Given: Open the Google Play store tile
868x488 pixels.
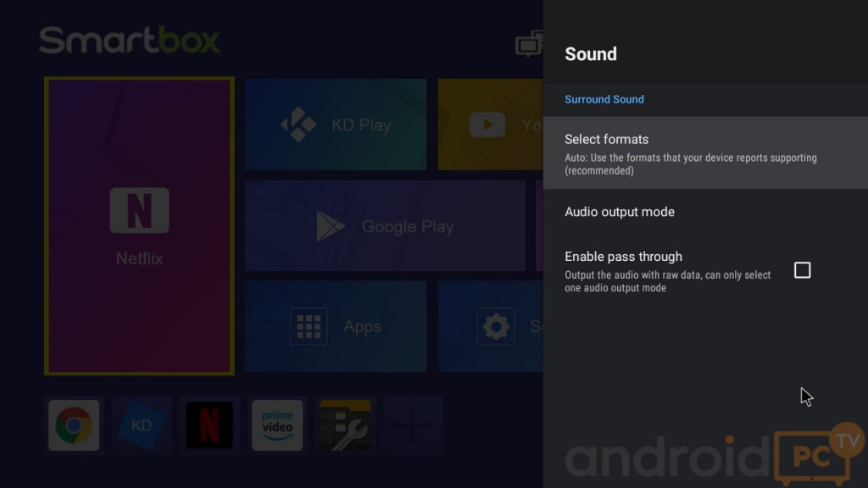Looking at the screenshot, I should point(385,226).
